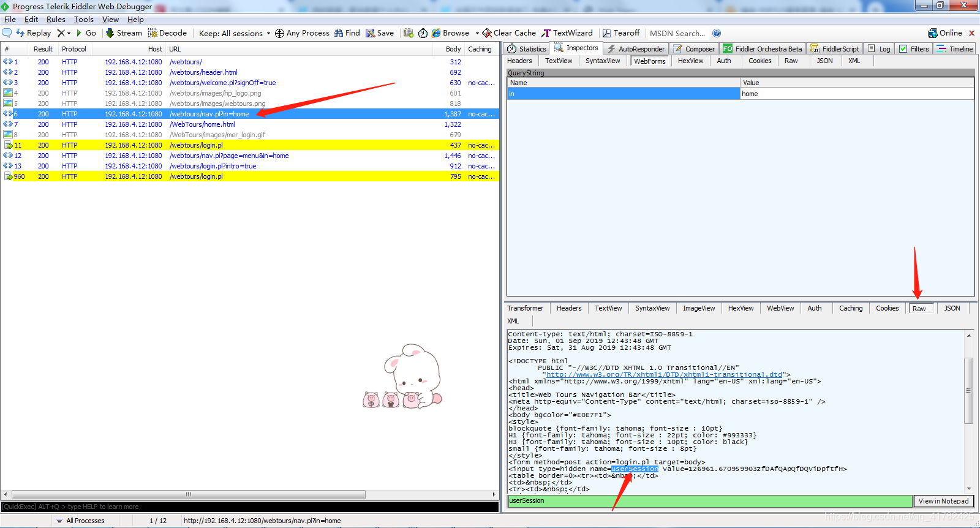The width and height of the screenshot is (980, 528).
Task: Click the blue help question icon
Action: [717, 33]
